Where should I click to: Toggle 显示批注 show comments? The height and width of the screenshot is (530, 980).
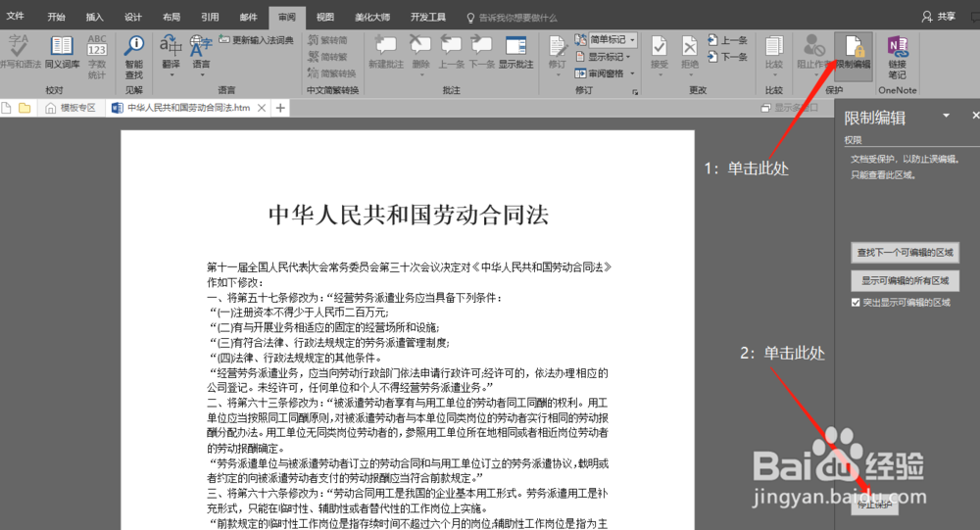(x=516, y=52)
